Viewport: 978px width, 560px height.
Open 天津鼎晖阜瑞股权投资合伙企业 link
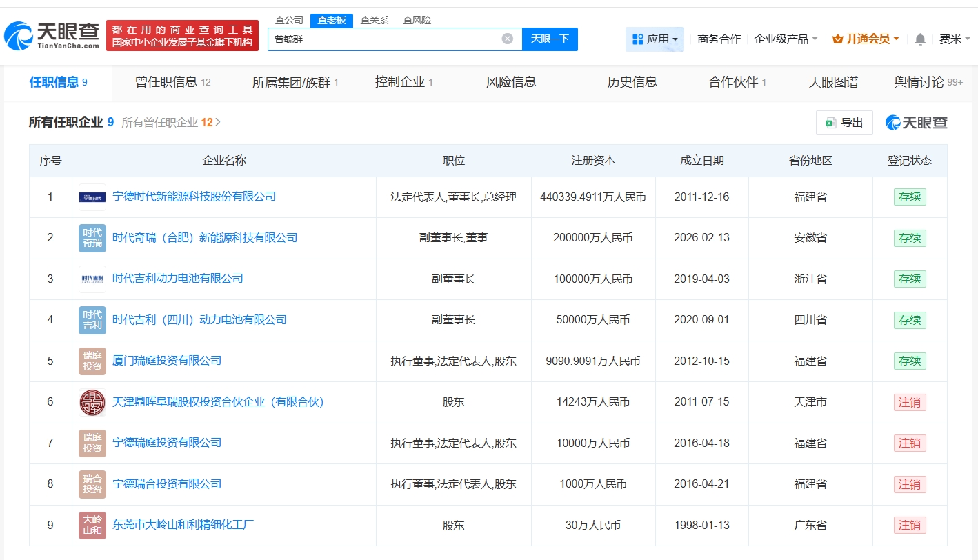[x=218, y=402]
